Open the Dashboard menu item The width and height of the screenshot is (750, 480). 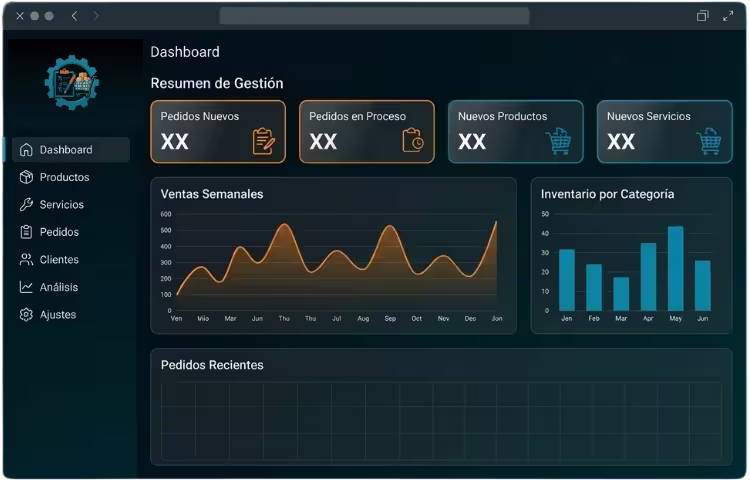[x=71, y=150]
